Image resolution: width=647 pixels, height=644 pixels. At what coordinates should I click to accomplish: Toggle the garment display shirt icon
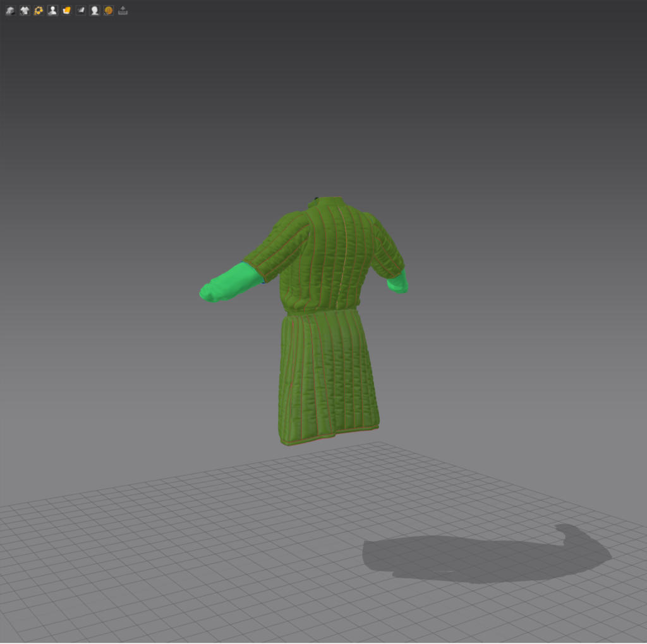(25, 11)
